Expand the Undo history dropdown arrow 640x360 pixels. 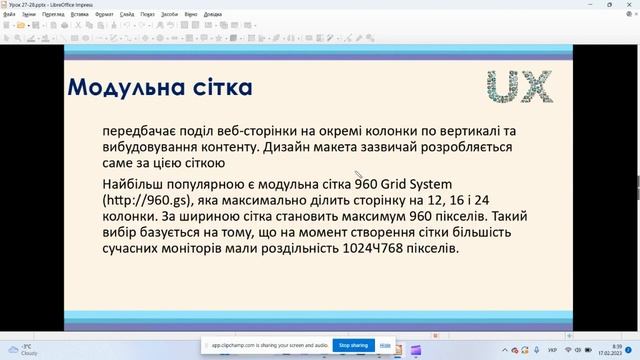(135, 25)
